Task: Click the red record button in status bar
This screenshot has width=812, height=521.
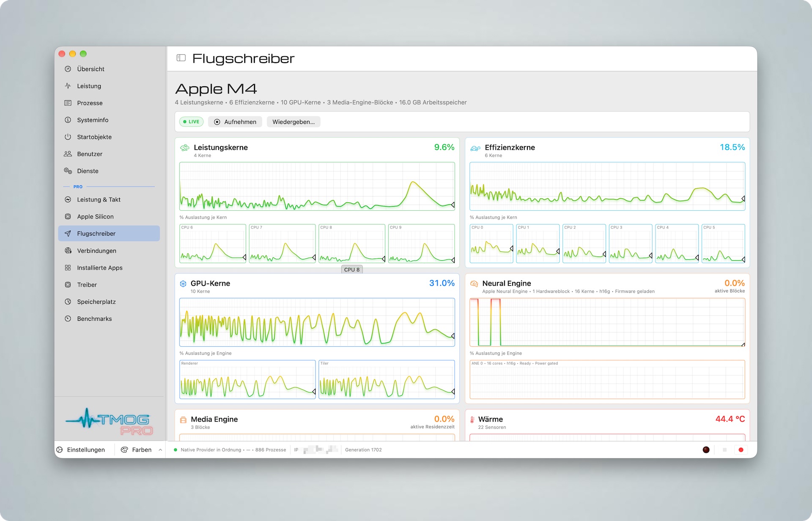Action: (x=741, y=449)
